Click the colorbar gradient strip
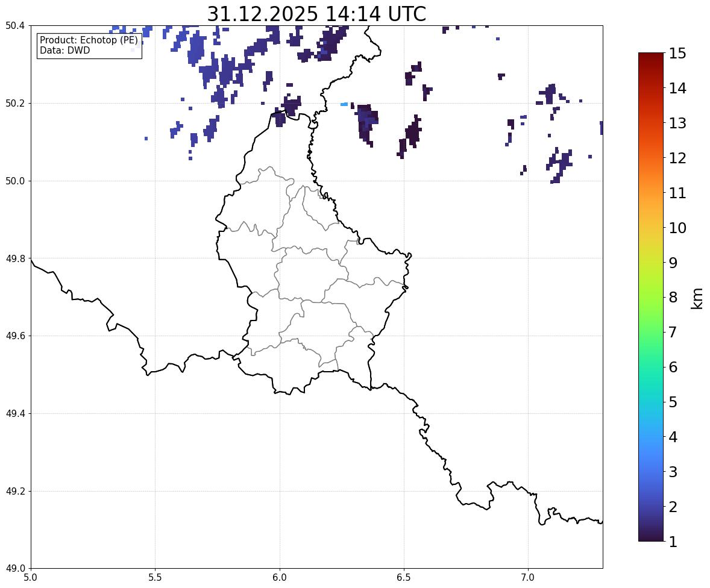This screenshot has width=710, height=588. (651, 297)
